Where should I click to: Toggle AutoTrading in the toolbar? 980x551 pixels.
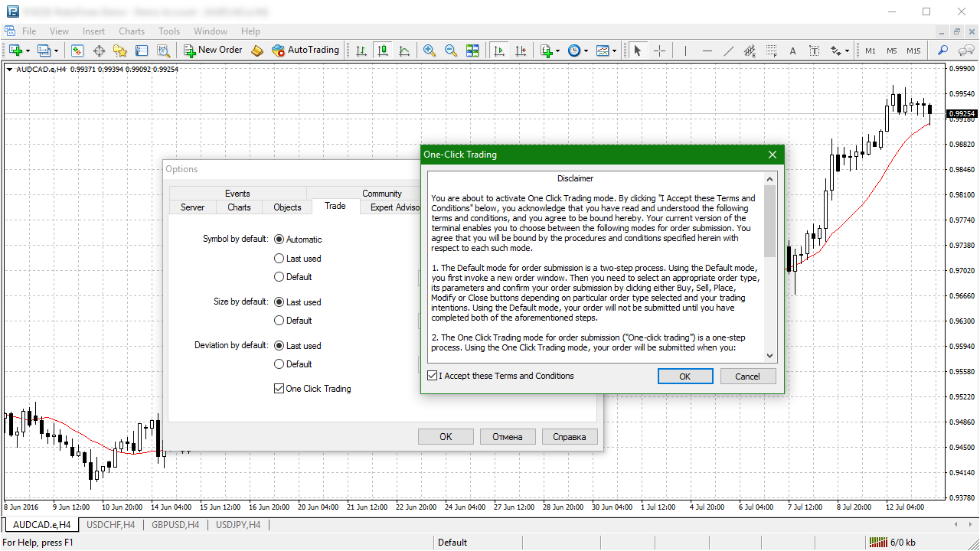(305, 51)
